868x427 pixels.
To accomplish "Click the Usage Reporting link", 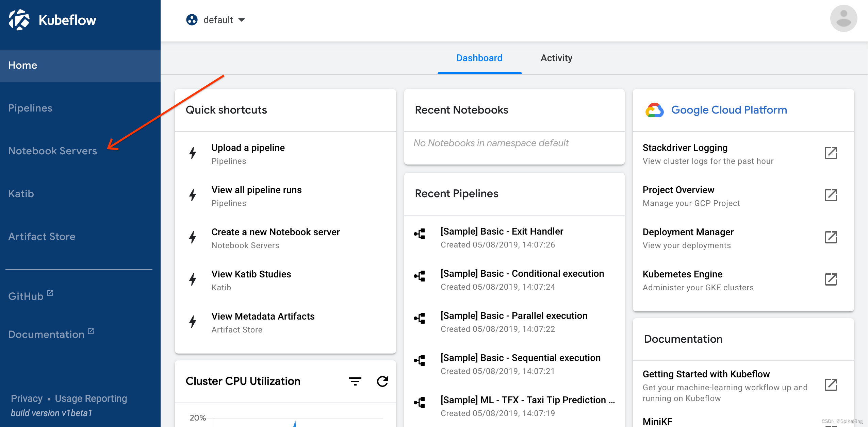I will [91, 398].
